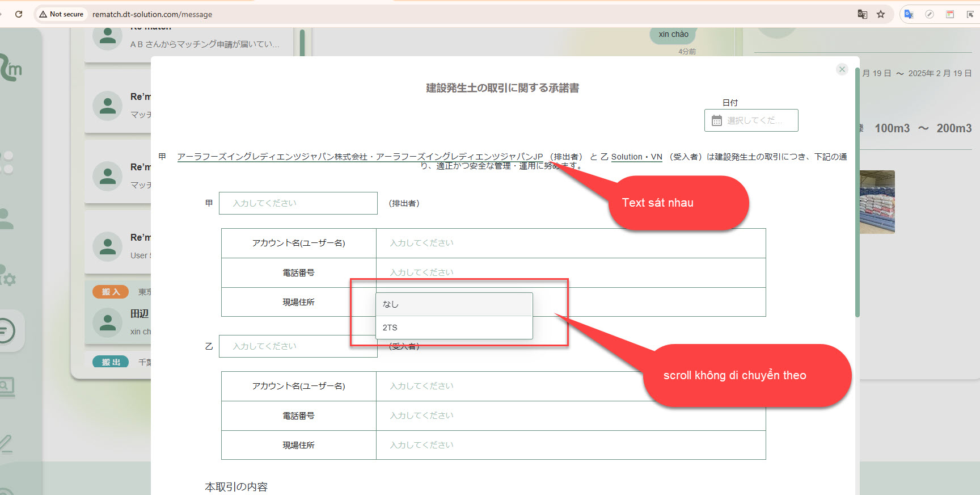Click the modal's vertical scrollbar
980x495 pixels.
click(x=857, y=193)
